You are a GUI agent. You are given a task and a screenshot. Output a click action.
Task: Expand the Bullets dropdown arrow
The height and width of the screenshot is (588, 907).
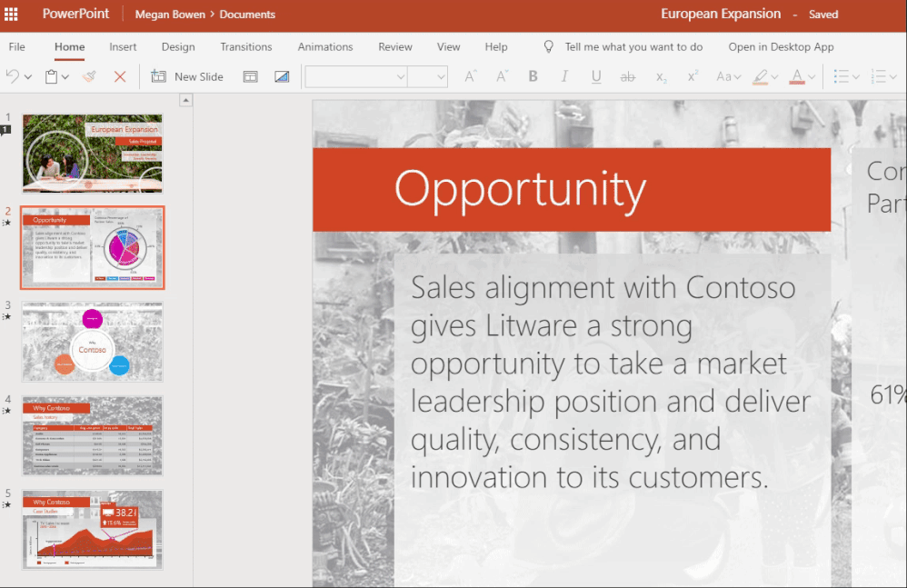pyautogui.click(x=856, y=77)
